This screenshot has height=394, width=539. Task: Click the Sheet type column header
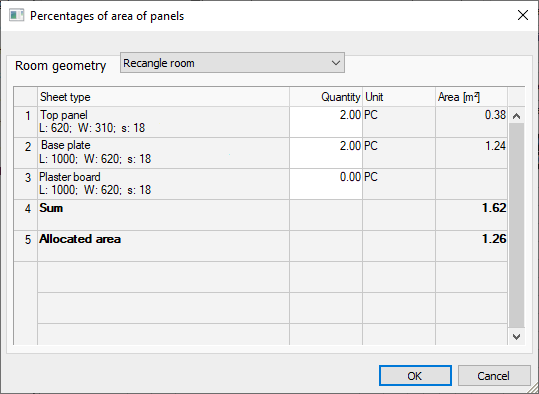coord(163,97)
